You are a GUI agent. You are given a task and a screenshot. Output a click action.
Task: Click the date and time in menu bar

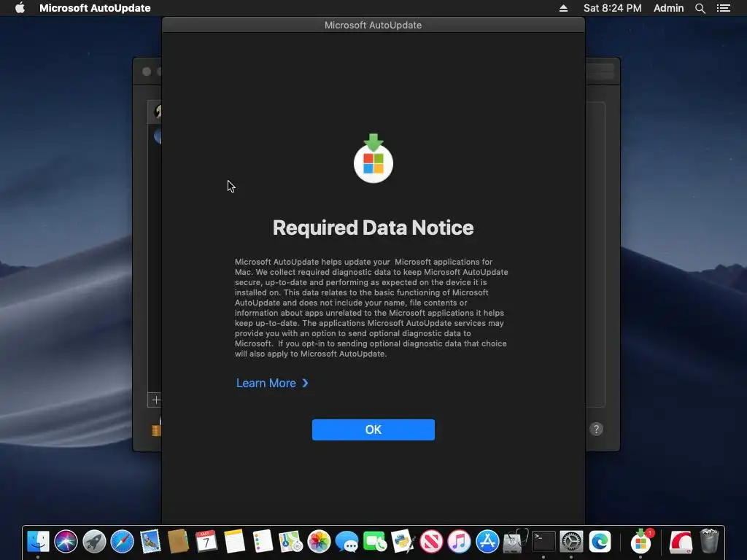point(612,8)
